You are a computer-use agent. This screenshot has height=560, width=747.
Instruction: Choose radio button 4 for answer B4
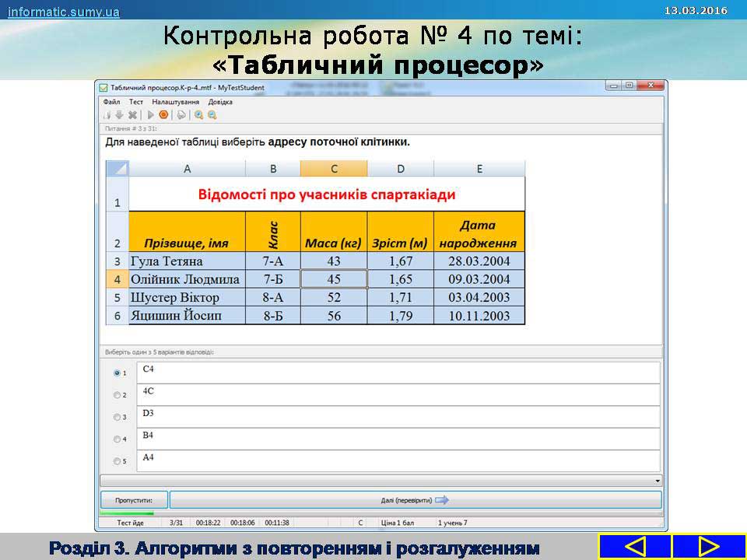(117, 439)
